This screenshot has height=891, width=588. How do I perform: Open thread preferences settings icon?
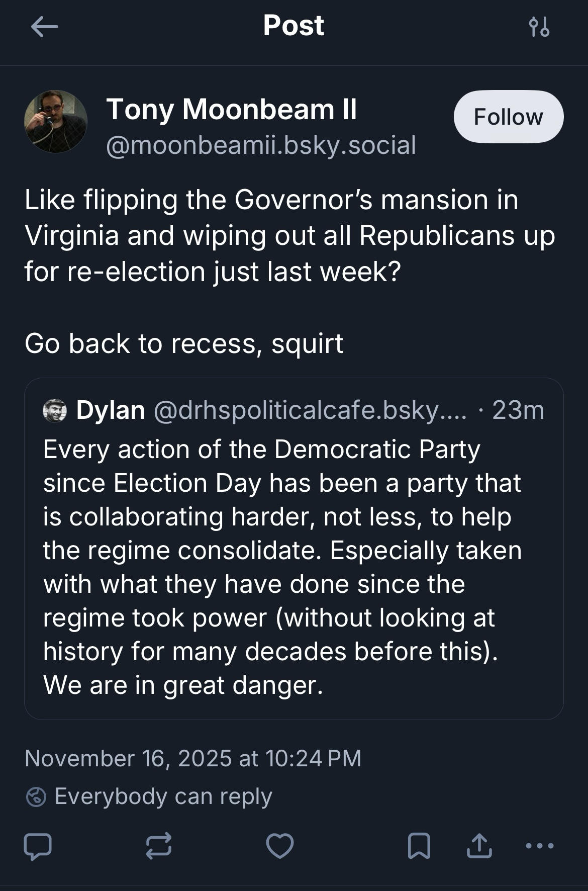(x=539, y=27)
